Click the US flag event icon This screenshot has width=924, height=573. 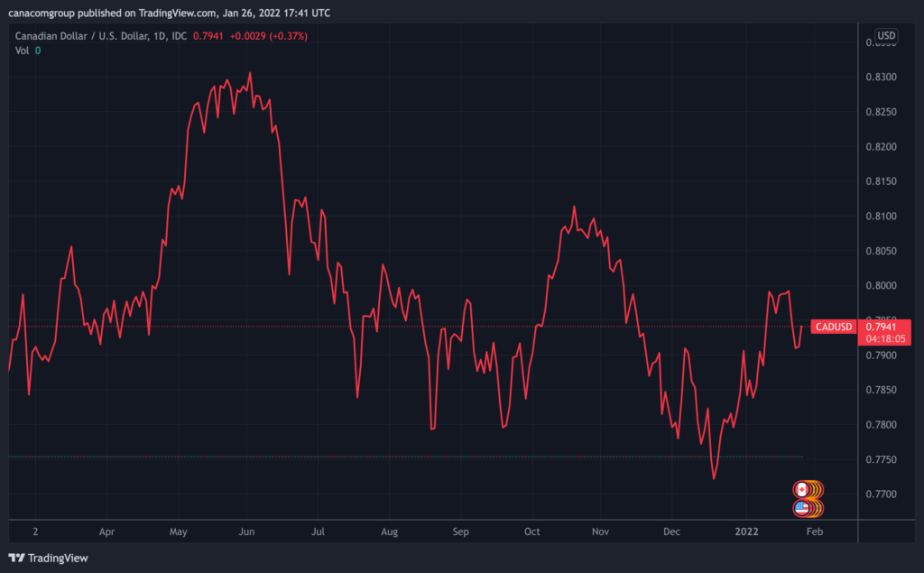pos(800,508)
